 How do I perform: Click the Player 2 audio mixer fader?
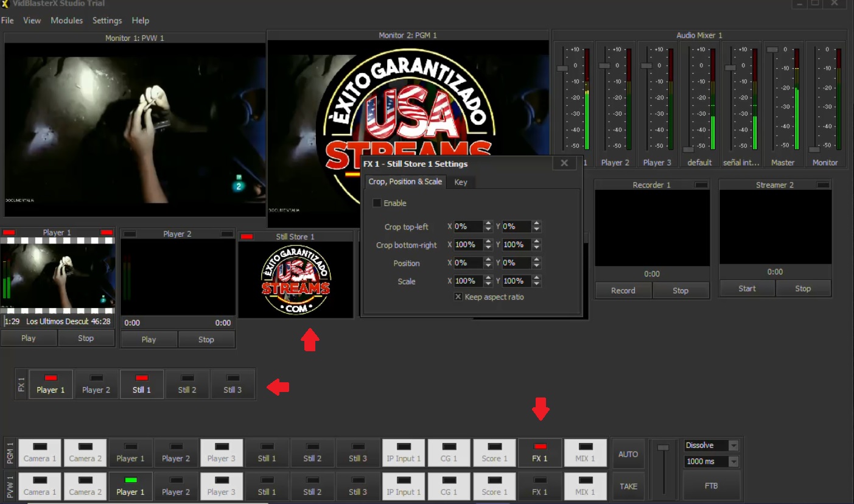click(604, 65)
